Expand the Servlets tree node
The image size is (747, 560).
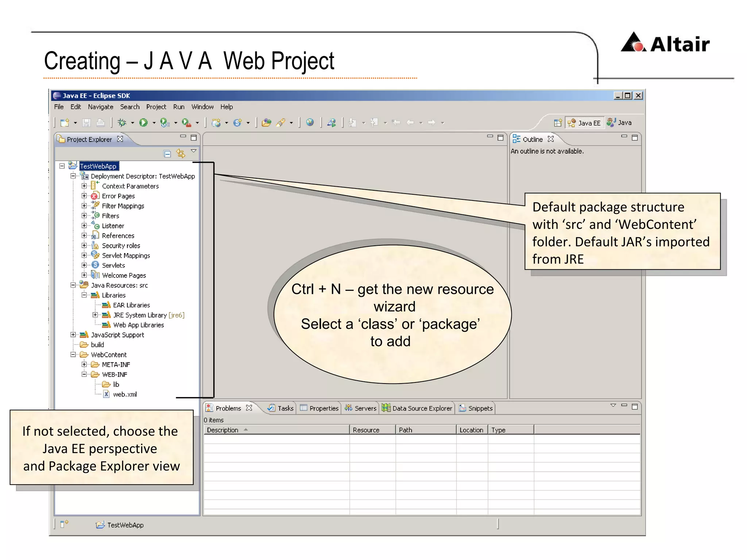(84, 265)
